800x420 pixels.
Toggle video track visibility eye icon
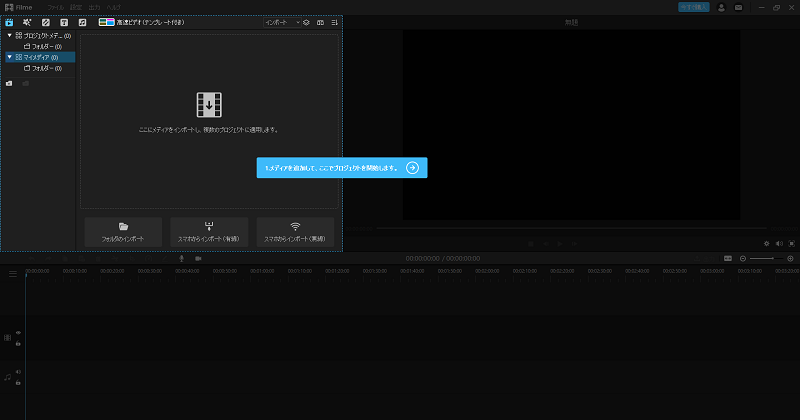pos(18,333)
